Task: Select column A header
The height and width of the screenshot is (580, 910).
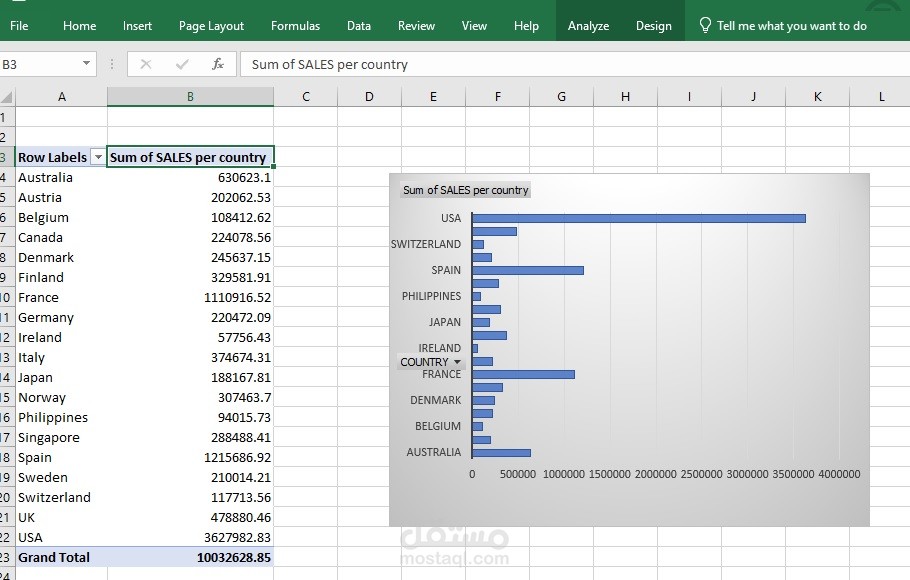Action: [x=62, y=96]
